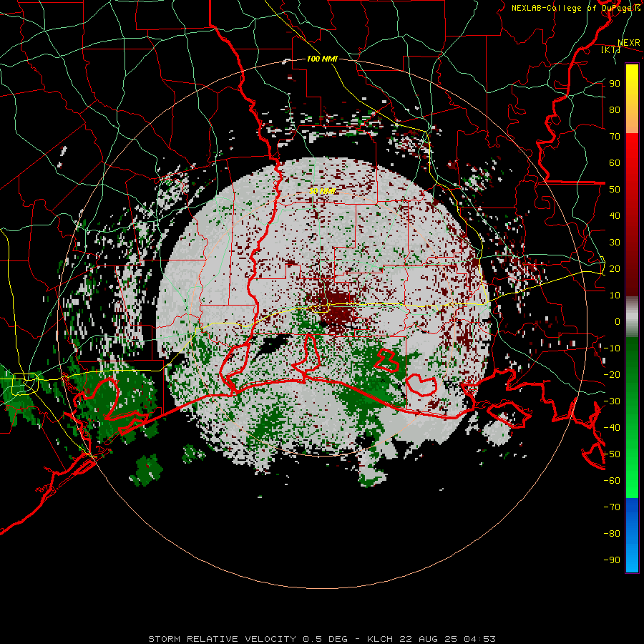Screen dimensions: 644x644
Task: Click the -50 value on the velocity scale
Action: coord(612,454)
